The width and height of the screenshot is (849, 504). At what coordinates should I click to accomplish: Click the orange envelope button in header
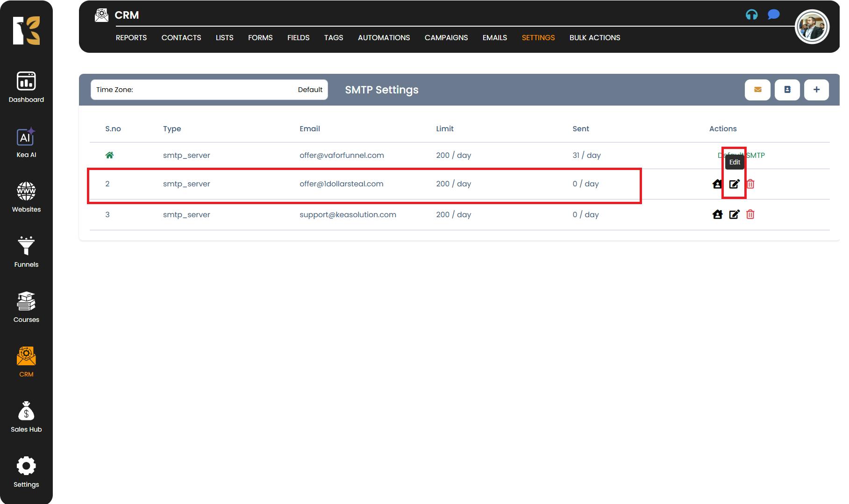point(757,90)
